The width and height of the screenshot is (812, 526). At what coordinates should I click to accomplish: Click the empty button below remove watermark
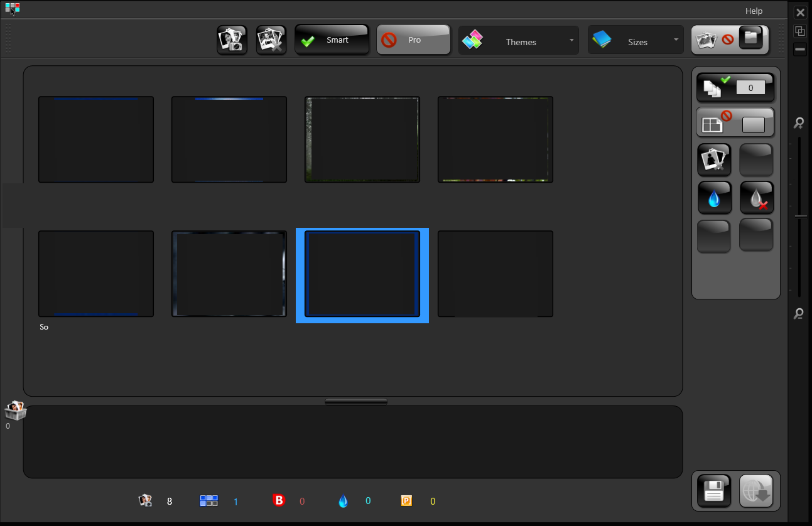tap(756, 235)
